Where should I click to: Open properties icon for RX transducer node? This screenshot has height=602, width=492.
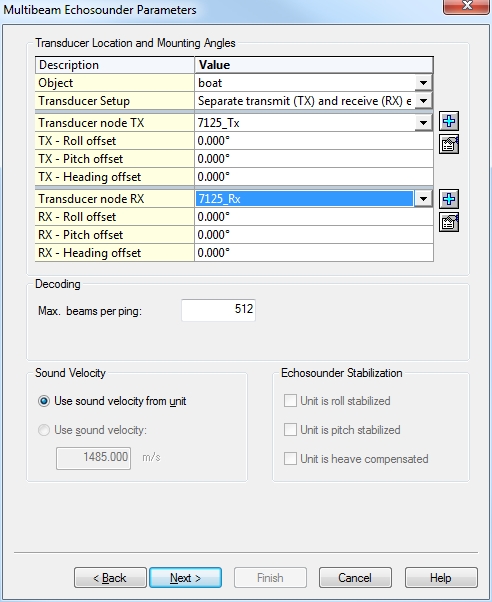click(449, 222)
